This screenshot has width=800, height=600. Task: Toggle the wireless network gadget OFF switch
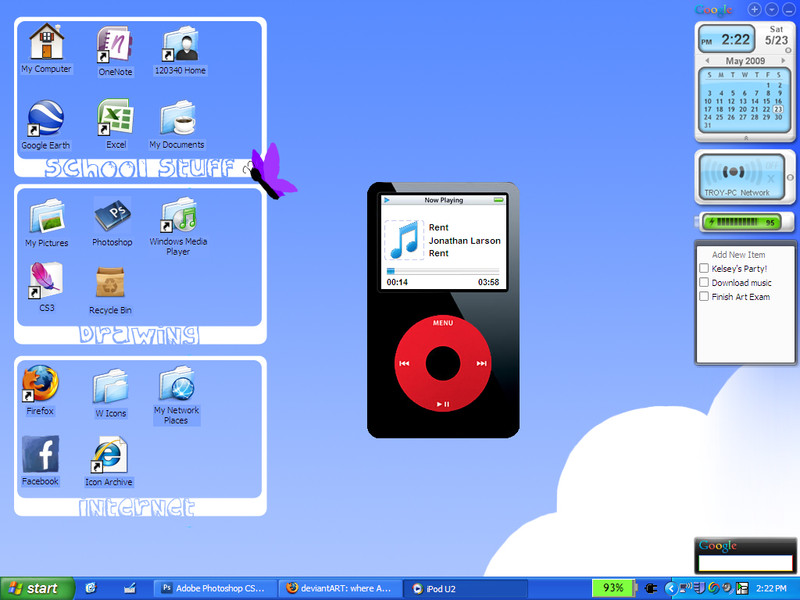pyautogui.click(x=771, y=165)
